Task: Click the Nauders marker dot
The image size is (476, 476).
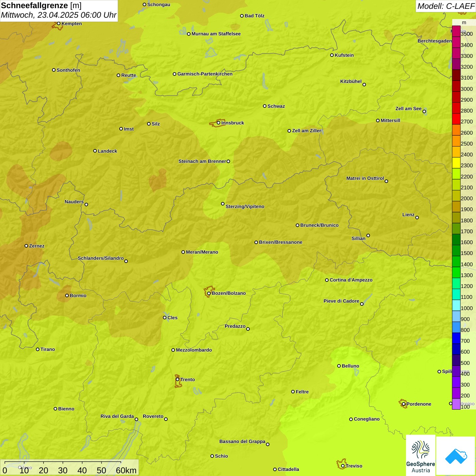Action: [x=86, y=205]
